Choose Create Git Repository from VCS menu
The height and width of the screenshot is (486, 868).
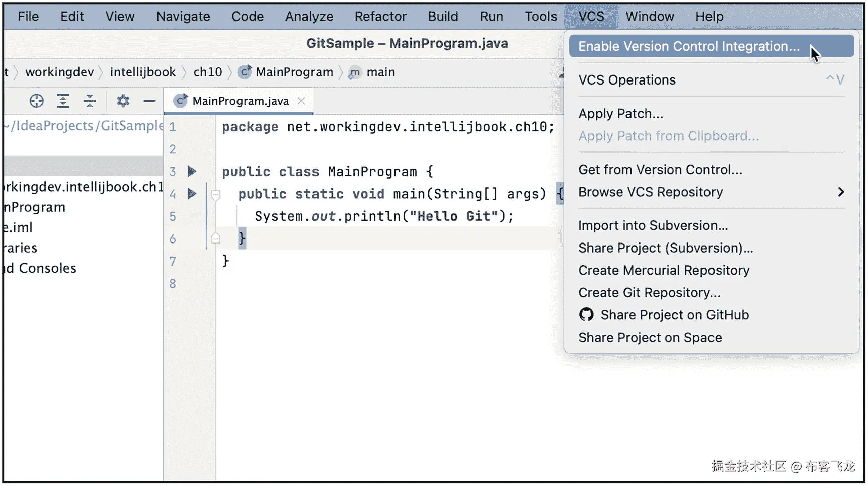pyautogui.click(x=649, y=293)
